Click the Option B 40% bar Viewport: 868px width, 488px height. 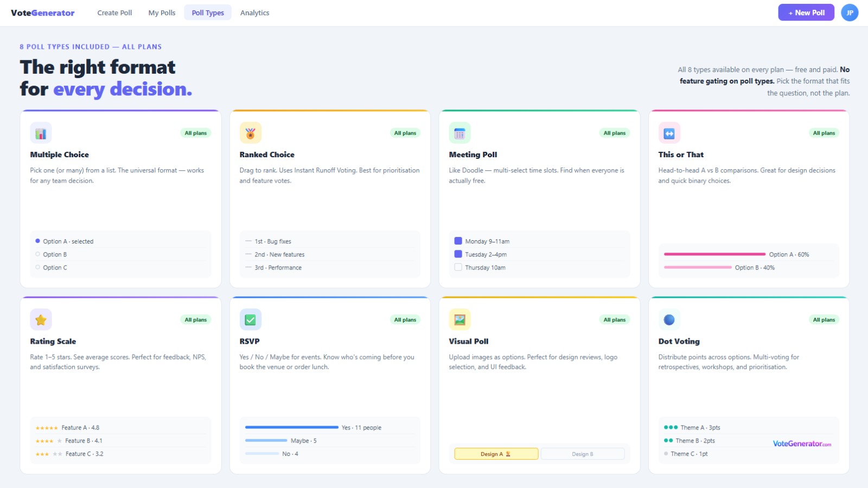coord(698,267)
